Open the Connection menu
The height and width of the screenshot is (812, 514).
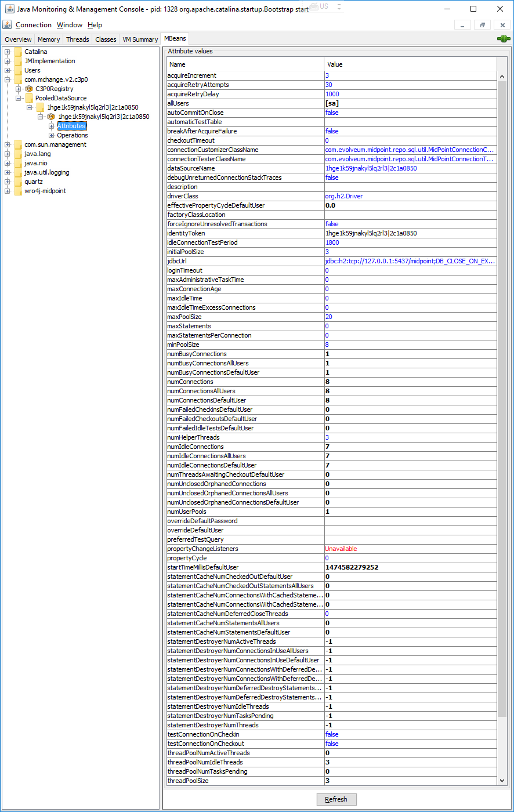34,25
